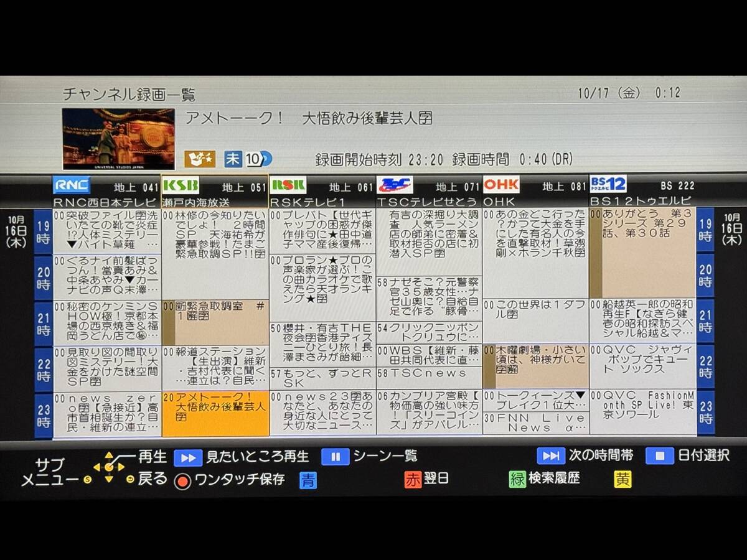Click the 見たいところ再生 label
This screenshot has height=560, width=747.
257,457
